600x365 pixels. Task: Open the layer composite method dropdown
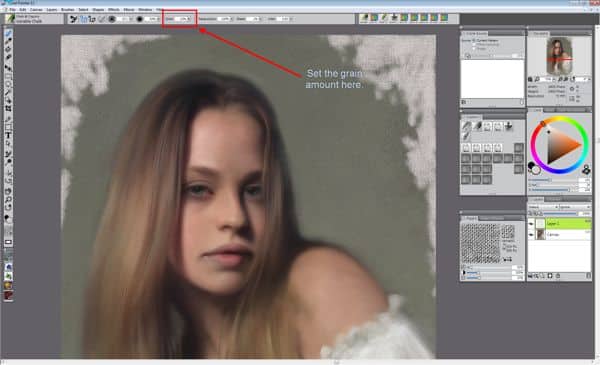click(x=543, y=207)
